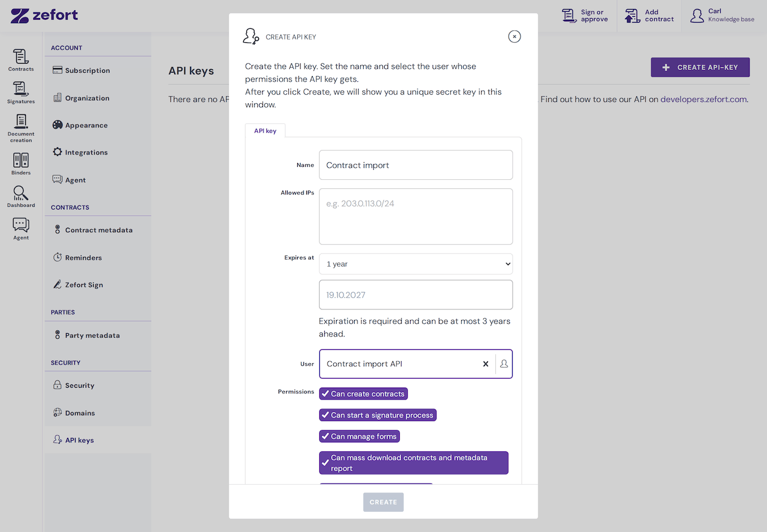The height and width of the screenshot is (532, 767).
Task: Edit the Name field
Action: pyautogui.click(x=416, y=165)
